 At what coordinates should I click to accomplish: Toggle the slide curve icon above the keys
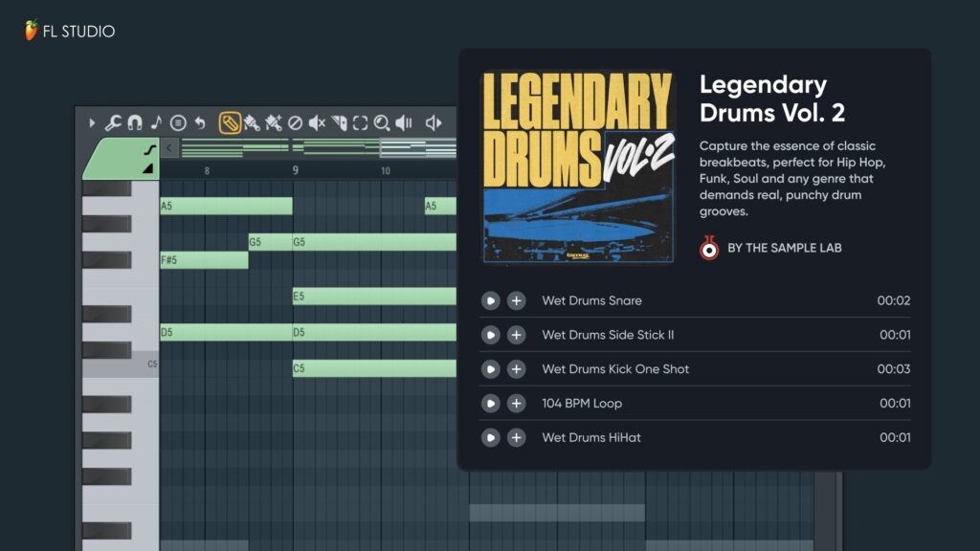click(x=149, y=149)
